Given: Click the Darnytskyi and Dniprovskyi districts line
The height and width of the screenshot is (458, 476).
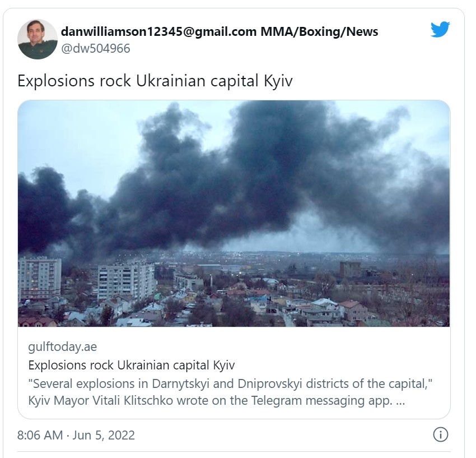Looking at the screenshot, I should 230,384.
